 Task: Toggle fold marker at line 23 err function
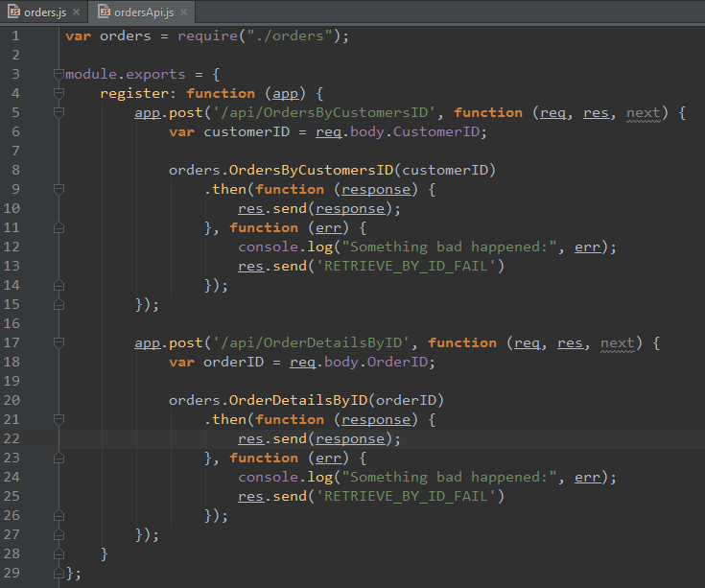pyautogui.click(x=59, y=458)
